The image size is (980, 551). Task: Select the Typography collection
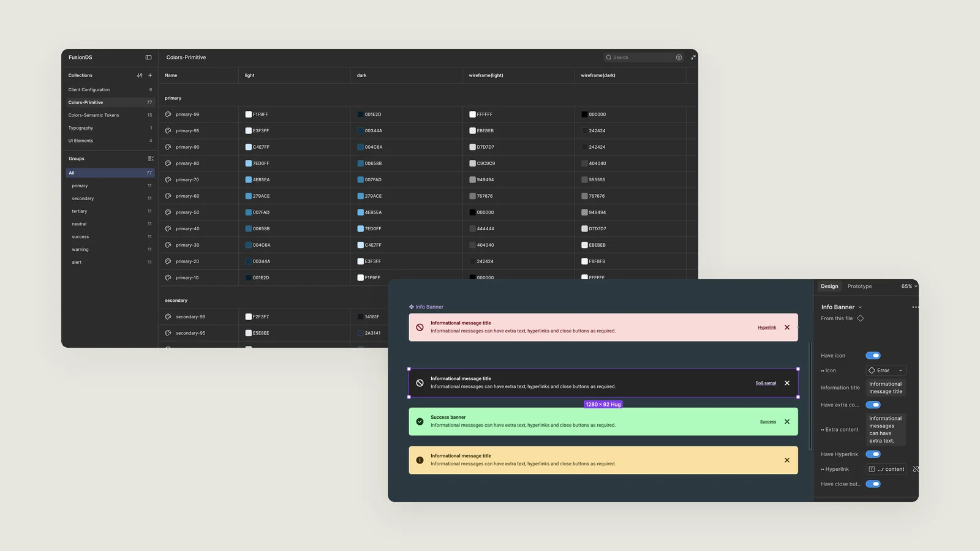click(110, 128)
